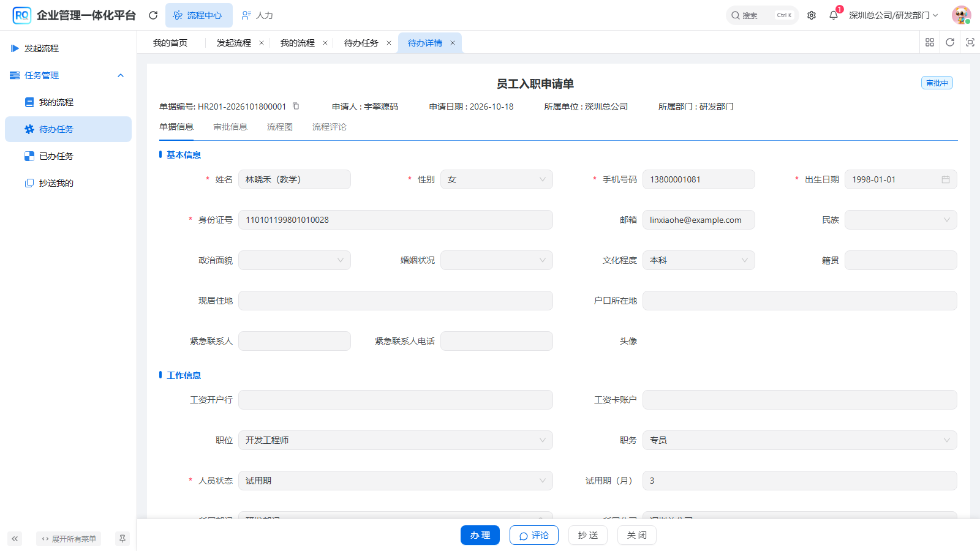Screen dimensions: 980x551
Task: Click the 邮箱 field
Action: point(699,220)
